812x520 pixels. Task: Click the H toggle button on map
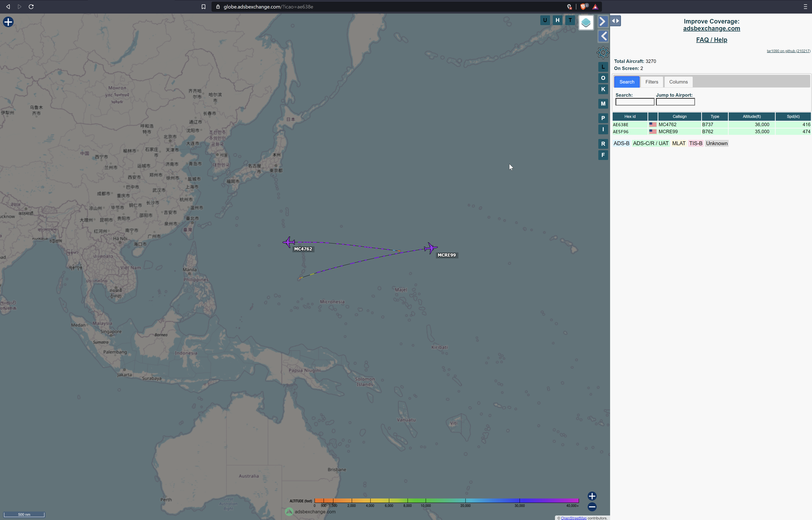click(557, 20)
